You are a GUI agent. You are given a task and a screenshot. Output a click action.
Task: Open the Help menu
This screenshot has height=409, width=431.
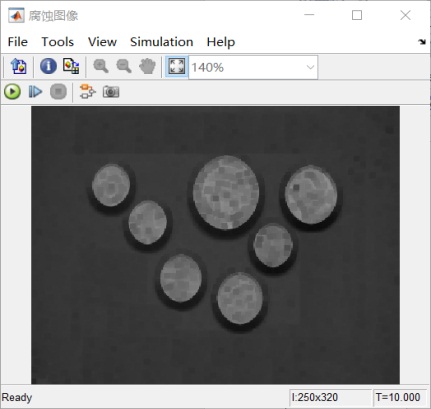point(221,42)
